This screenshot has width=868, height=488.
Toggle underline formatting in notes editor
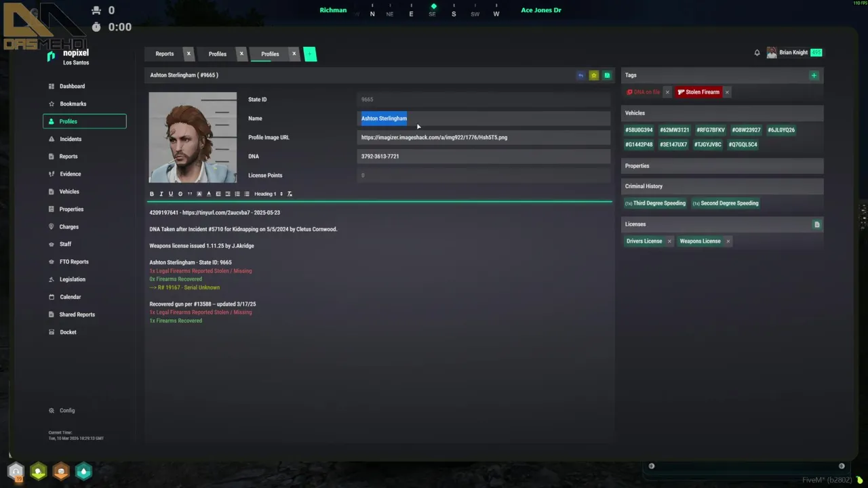(x=171, y=194)
